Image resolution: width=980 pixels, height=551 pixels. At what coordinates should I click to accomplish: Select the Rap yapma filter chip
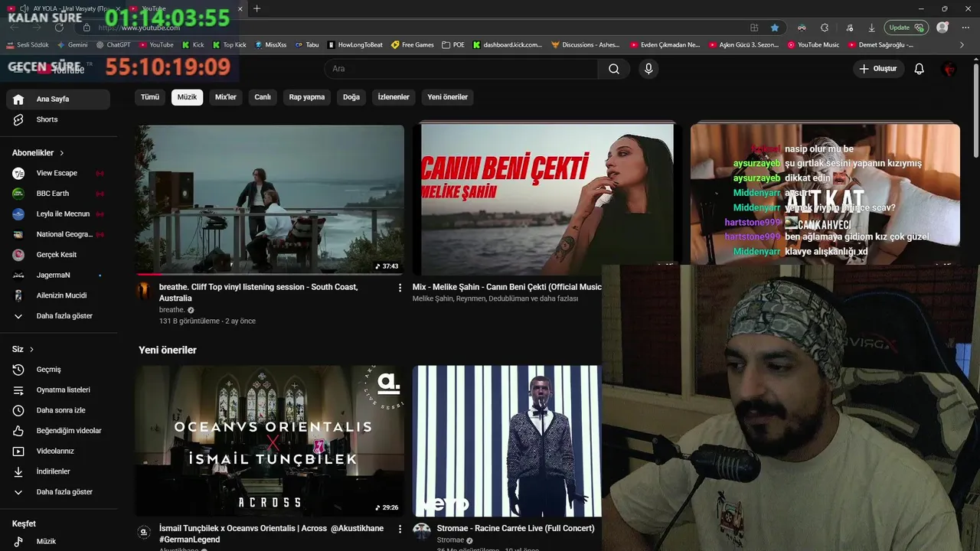pos(307,97)
